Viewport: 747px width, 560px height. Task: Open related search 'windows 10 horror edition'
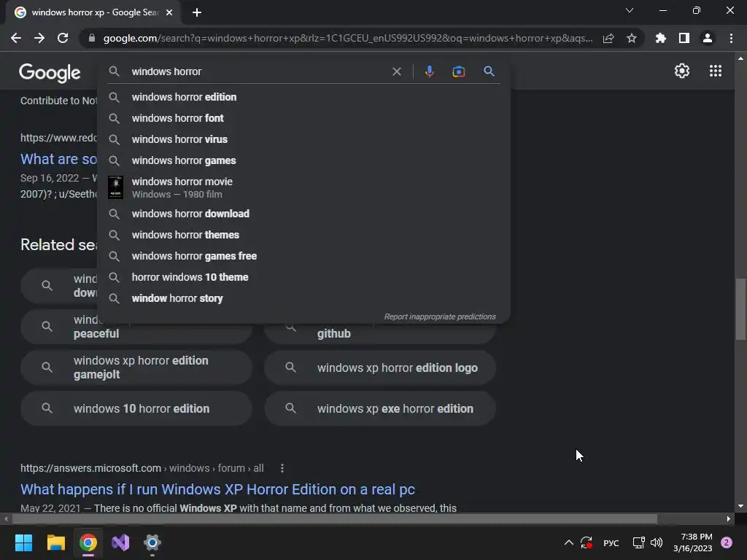[x=136, y=408]
